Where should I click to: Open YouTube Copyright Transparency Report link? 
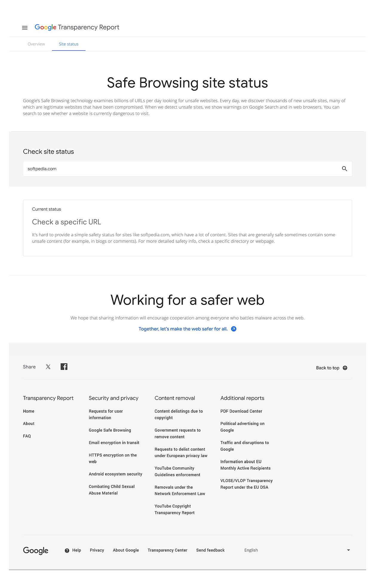[174, 509]
